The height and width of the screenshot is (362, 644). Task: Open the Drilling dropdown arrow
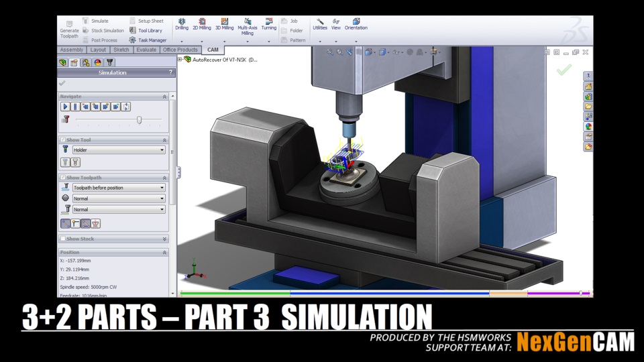tap(182, 41)
